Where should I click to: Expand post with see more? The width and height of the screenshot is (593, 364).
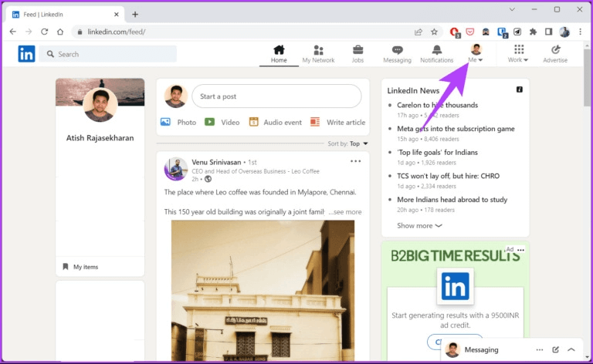(345, 212)
